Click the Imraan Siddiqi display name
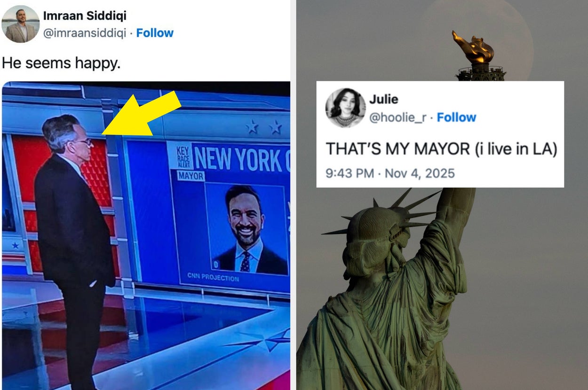 coord(85,16)
